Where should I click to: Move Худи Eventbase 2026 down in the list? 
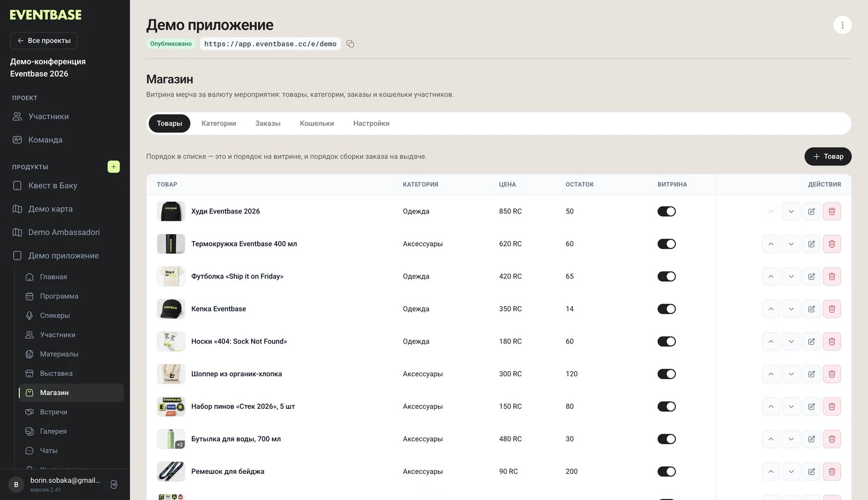coord(791,211)
